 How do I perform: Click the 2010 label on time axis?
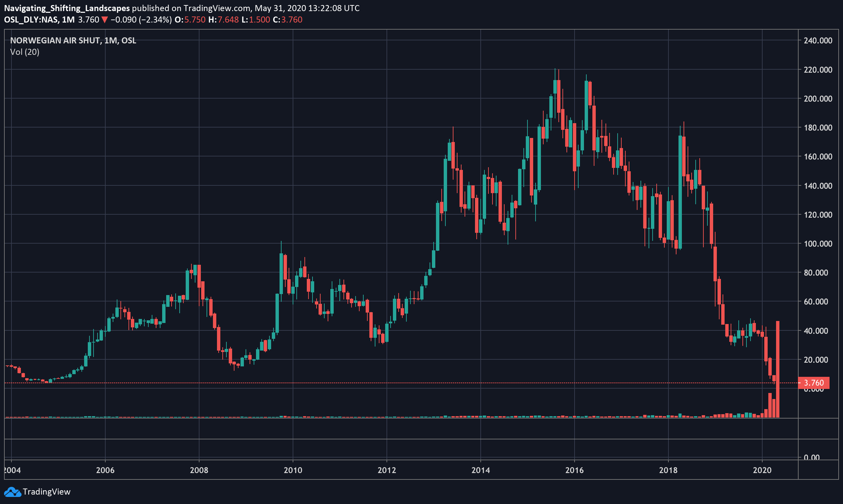click(x=293, y=470)
